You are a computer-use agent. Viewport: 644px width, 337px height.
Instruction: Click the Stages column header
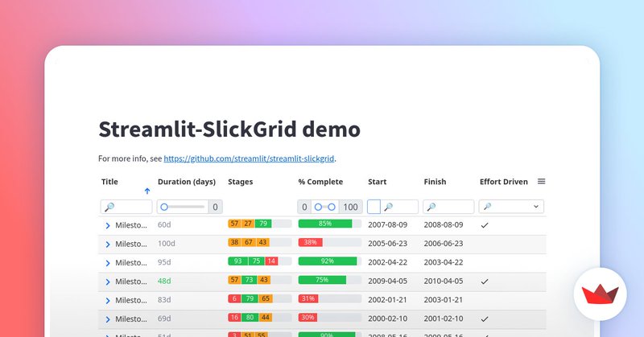click(x=240, y=182)
